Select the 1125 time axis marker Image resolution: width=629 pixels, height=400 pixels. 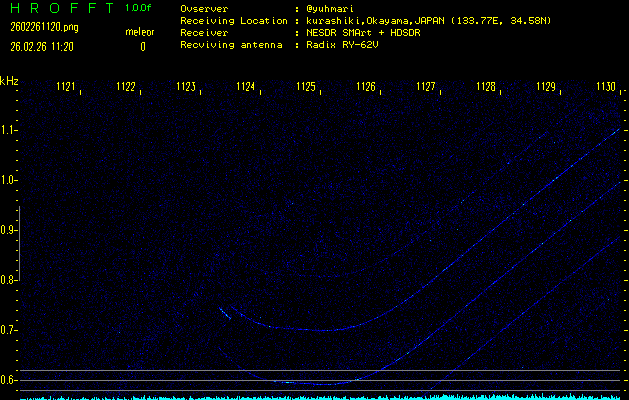pos(306,87)
